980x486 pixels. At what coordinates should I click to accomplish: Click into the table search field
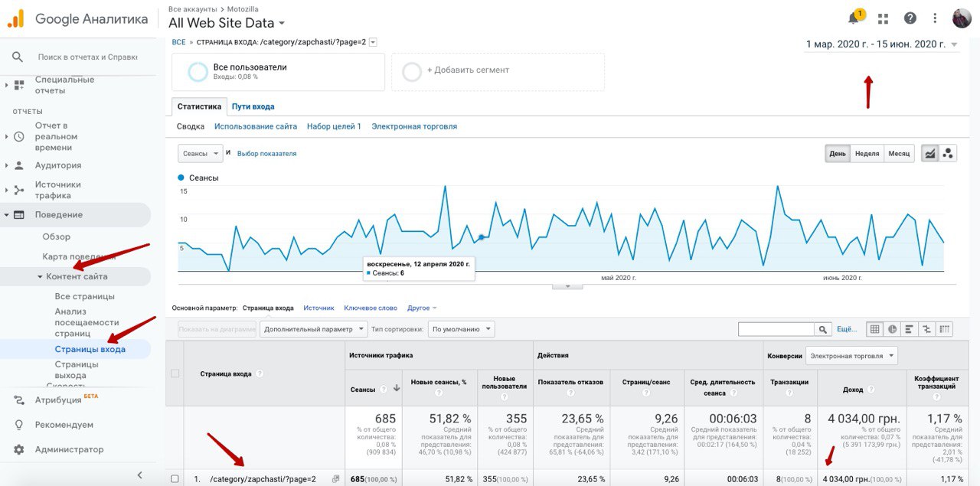click(x=776, y=329)
